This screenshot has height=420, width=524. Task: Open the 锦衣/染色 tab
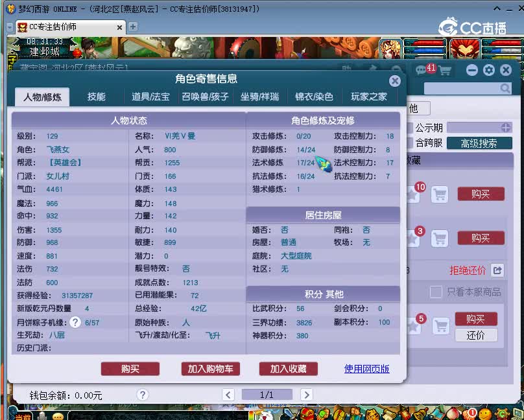click(314, 97)
